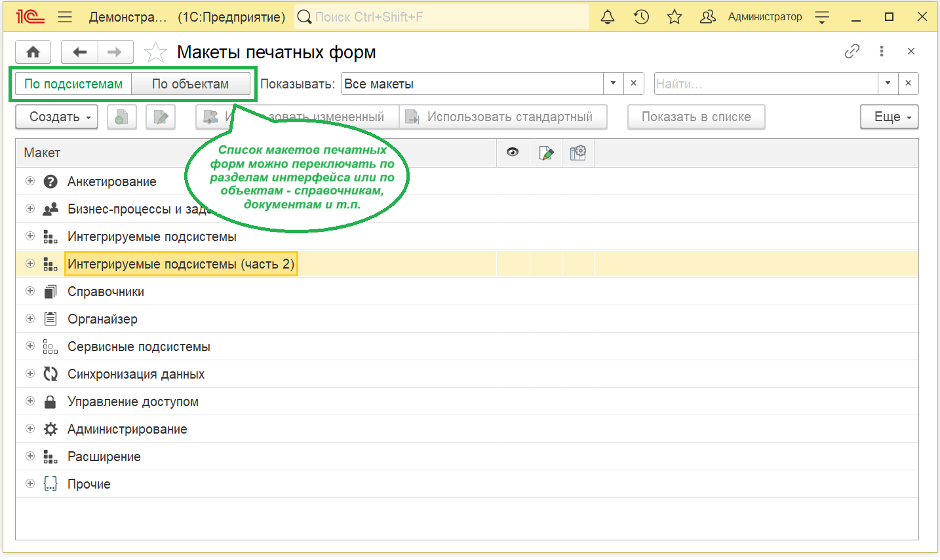Click the eye visibility column header
940x560 pixels.
coord(513,153)
